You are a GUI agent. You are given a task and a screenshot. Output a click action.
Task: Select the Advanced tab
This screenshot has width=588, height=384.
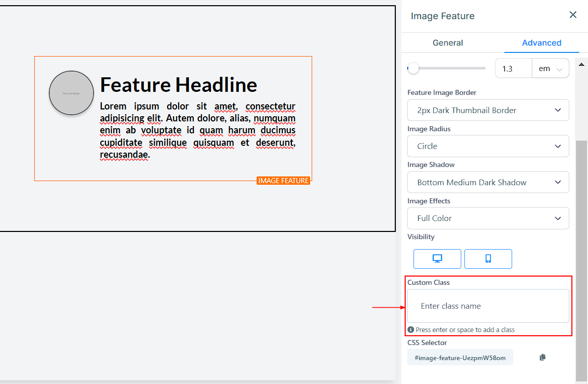coord(541,43)
